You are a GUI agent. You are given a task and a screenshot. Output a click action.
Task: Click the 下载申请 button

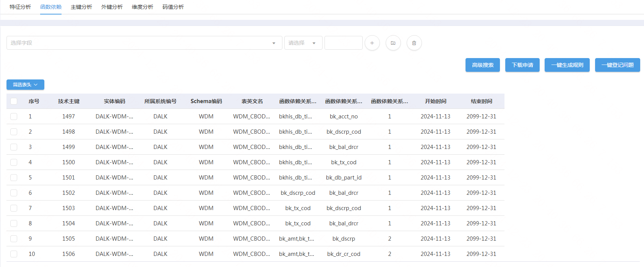(522, 65)
